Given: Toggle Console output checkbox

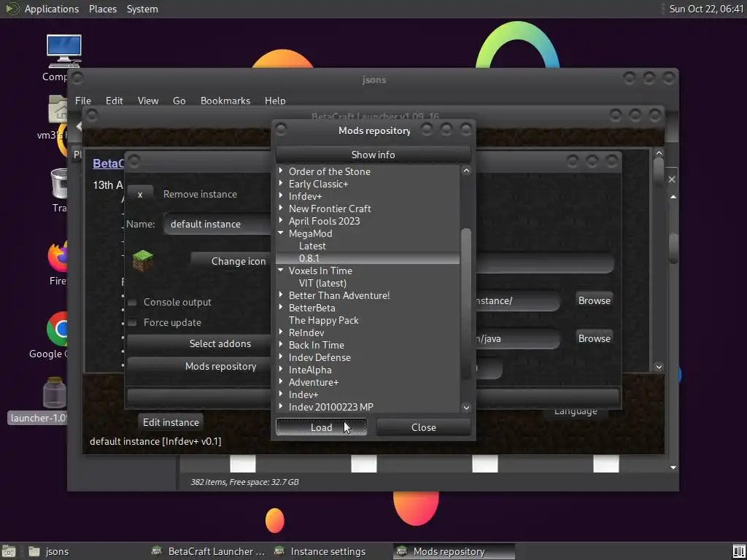Looking at the screenshot, I should click(133, 303).
